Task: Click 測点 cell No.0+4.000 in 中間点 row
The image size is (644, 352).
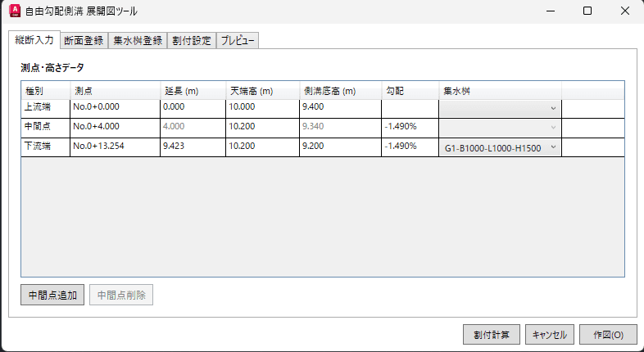Action: click(x=115, y=127)
